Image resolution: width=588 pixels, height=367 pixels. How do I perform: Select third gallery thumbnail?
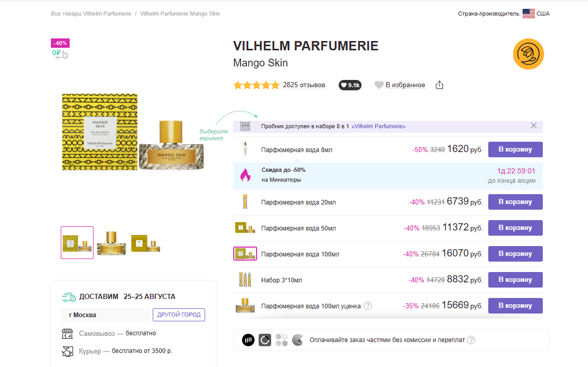coord(145,242)
